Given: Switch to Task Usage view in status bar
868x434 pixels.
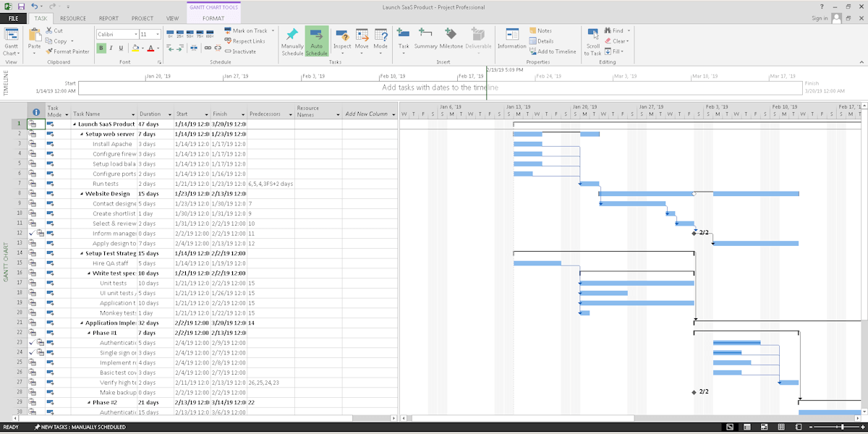Looking at the screenshot, I should pyautogui.click(x=746, y=427).
